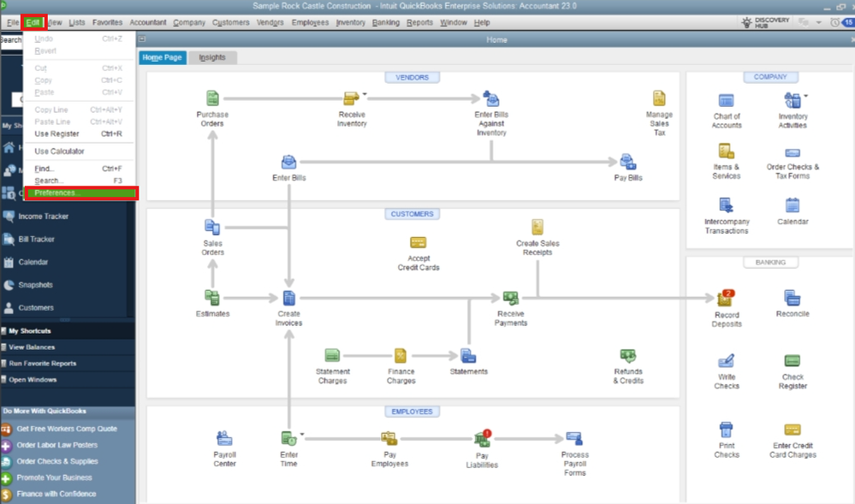
Task: Open Sales Orders icon
Action: (x=212, y=227)
